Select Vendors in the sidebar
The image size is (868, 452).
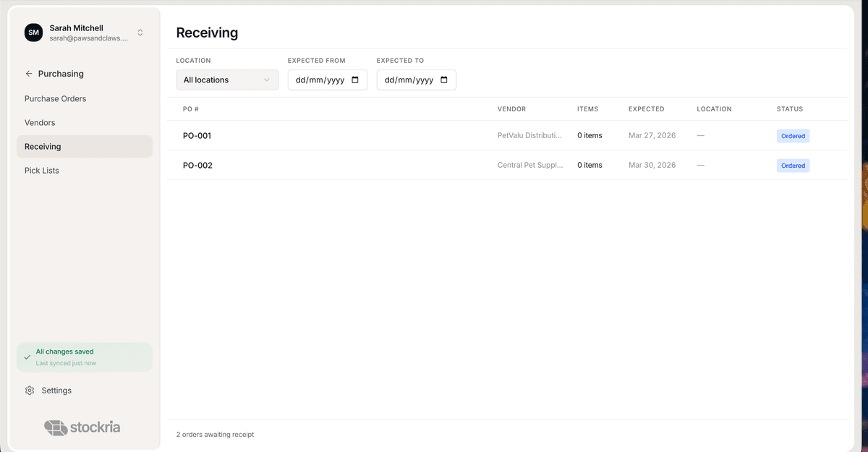(x=40, y=122)
